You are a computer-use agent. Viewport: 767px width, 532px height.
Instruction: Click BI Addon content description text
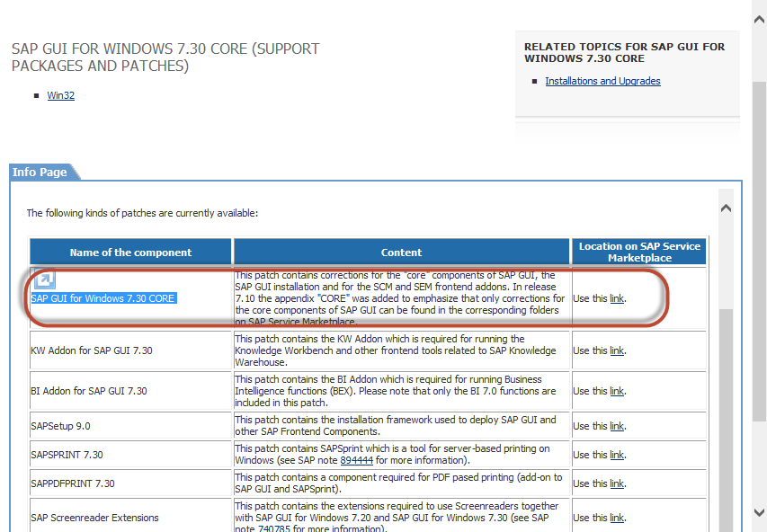pyautogui.click(x=396, y=391)
